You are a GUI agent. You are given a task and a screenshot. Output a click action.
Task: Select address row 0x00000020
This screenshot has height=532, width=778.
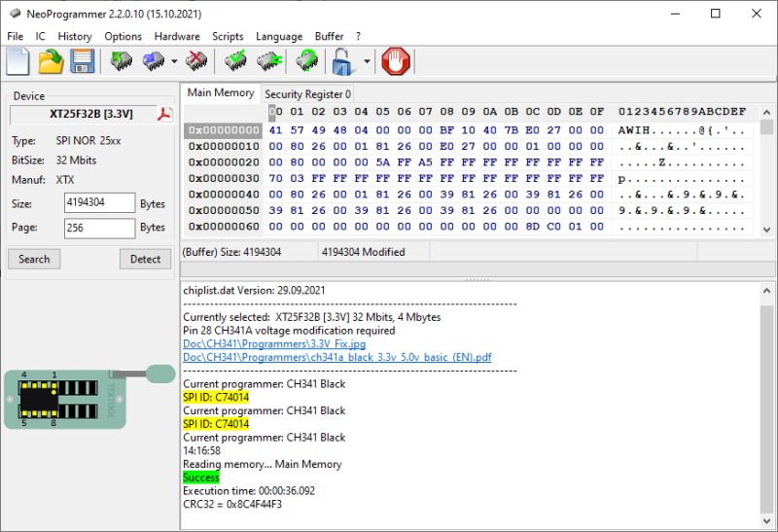(224, 162)
